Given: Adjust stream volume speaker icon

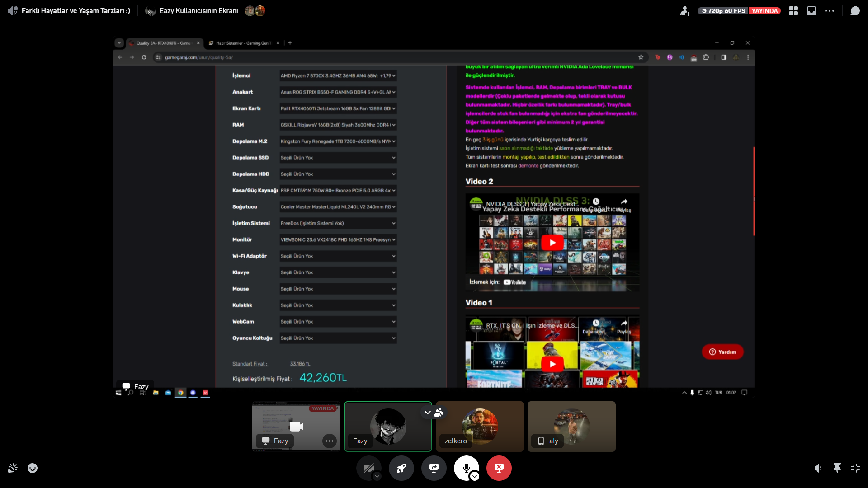Looking at the screenshot, I should pos(818,468).
